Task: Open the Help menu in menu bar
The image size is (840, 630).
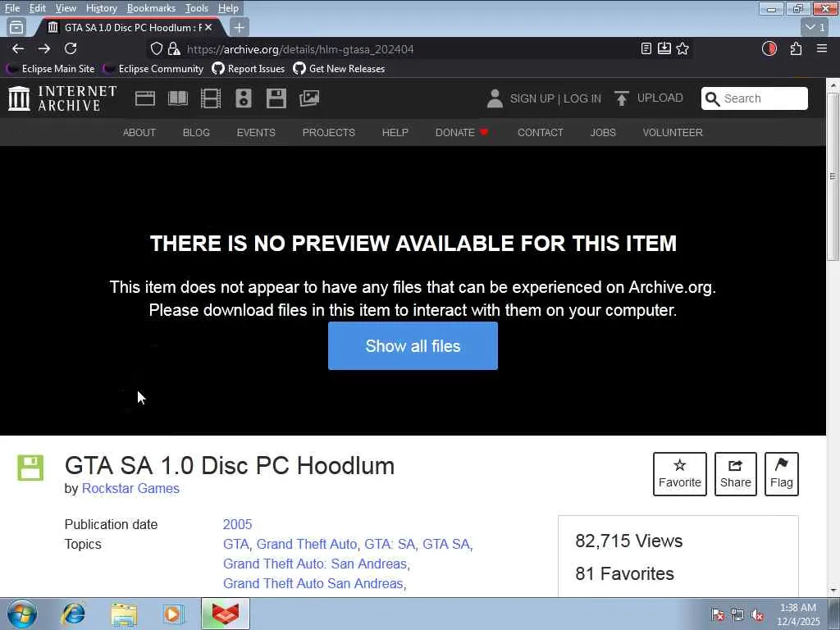Action: [228, 8]
